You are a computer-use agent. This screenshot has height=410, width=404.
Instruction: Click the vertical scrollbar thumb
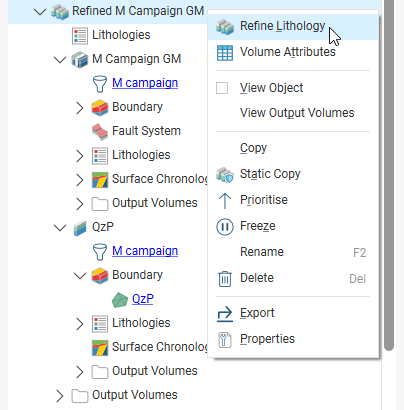[389, 175]
